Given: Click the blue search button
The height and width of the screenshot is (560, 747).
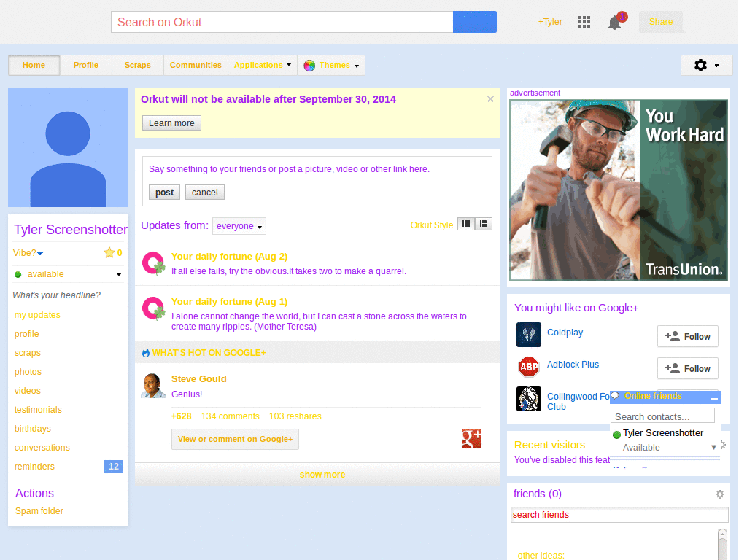Looking at the screenshot, I should [474, 22].
